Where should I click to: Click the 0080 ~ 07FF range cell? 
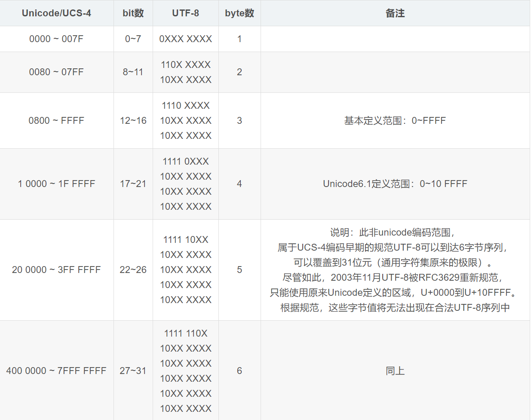point(56,72)
